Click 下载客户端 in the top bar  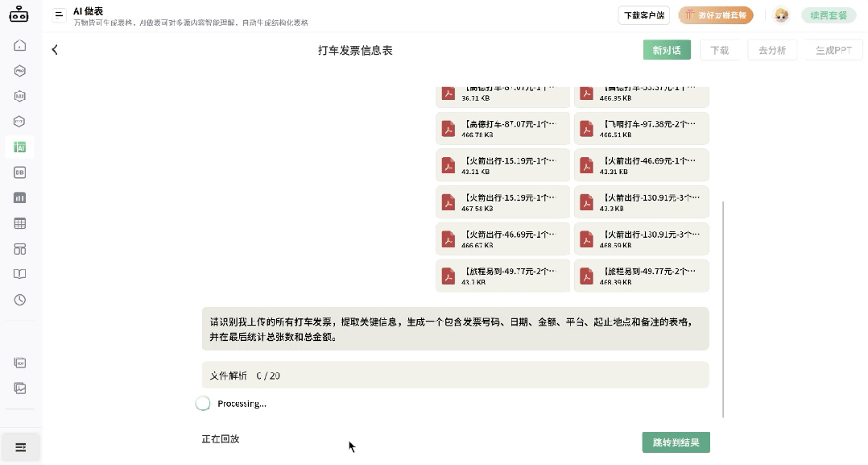coord(643,15)
